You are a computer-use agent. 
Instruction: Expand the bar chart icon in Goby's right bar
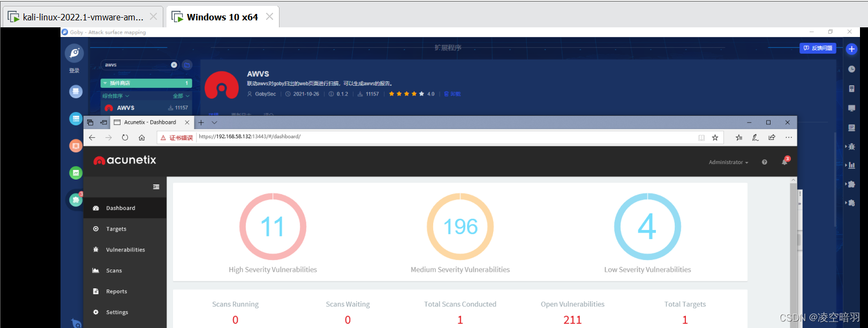(x=851, y=165)
